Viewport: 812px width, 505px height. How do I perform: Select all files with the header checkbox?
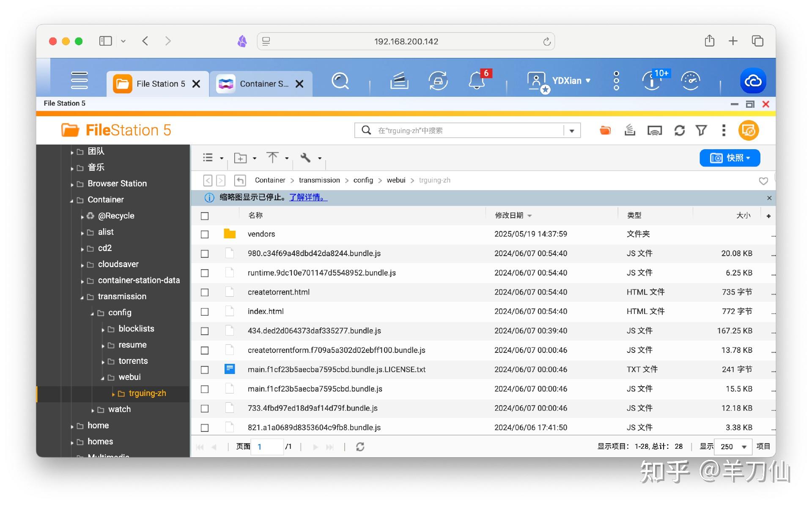point(205,216)
